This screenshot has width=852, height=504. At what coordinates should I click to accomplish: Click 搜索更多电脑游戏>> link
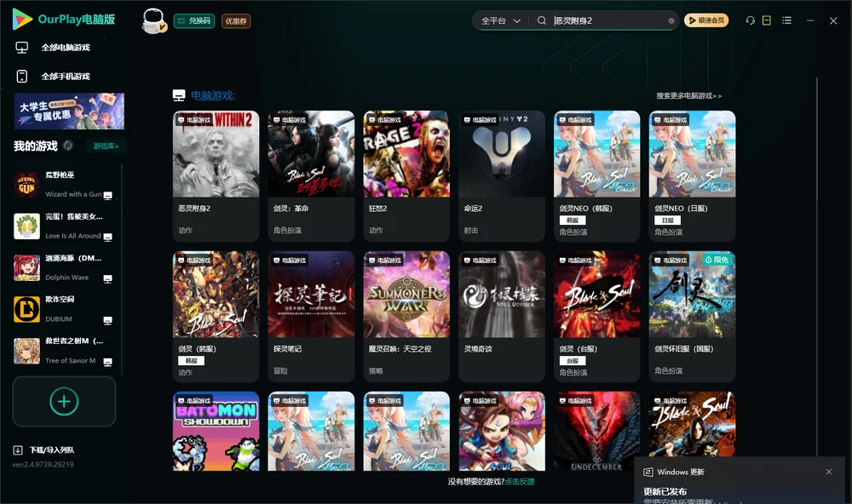point(688,95)
